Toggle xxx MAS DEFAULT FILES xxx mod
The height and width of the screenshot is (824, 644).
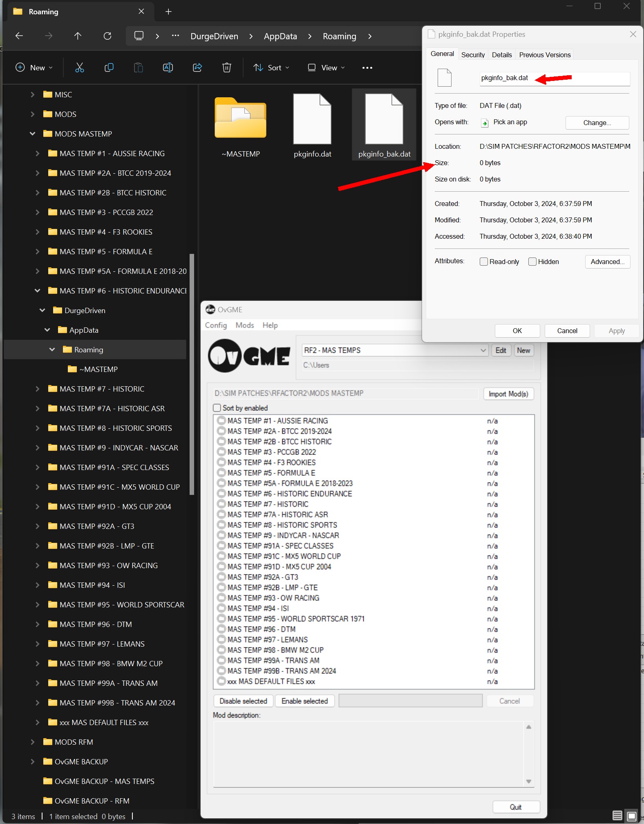pos(221,681)
